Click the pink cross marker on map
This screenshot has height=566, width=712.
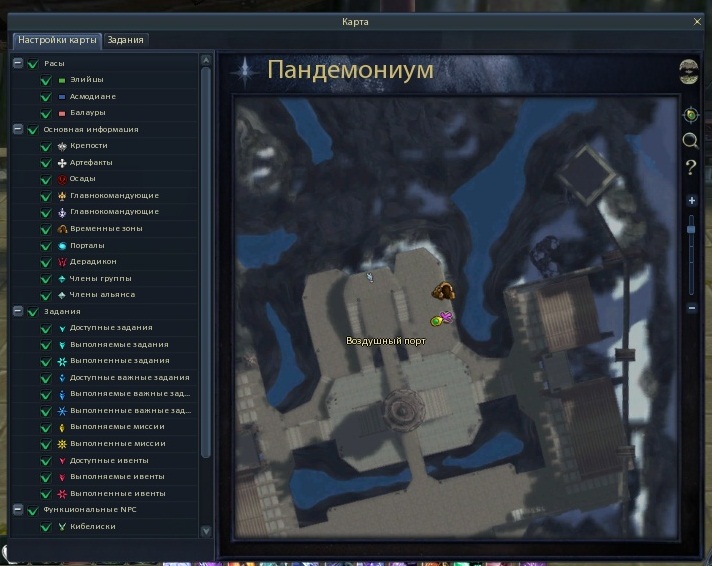tap(447, 316)
